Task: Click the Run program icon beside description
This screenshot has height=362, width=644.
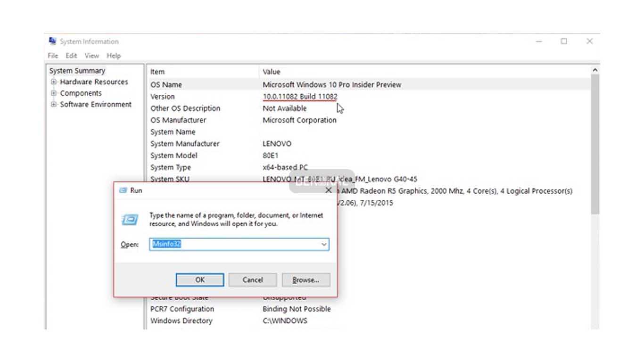Action: click(130, 220)
